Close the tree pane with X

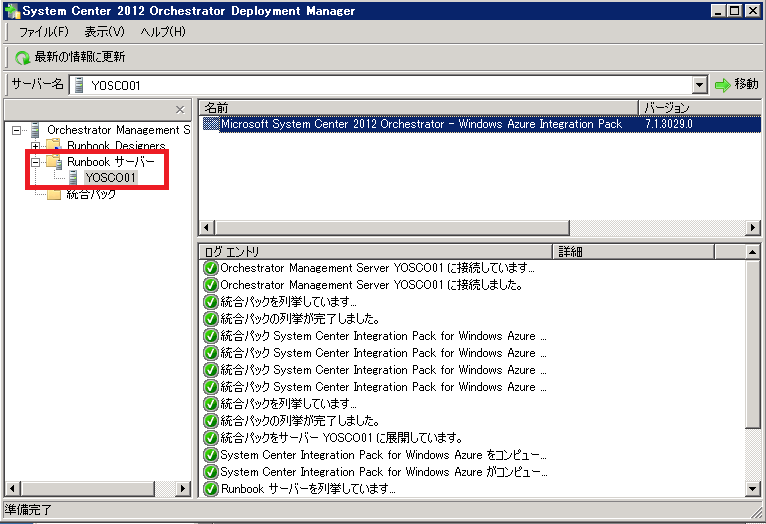(180, 109)
